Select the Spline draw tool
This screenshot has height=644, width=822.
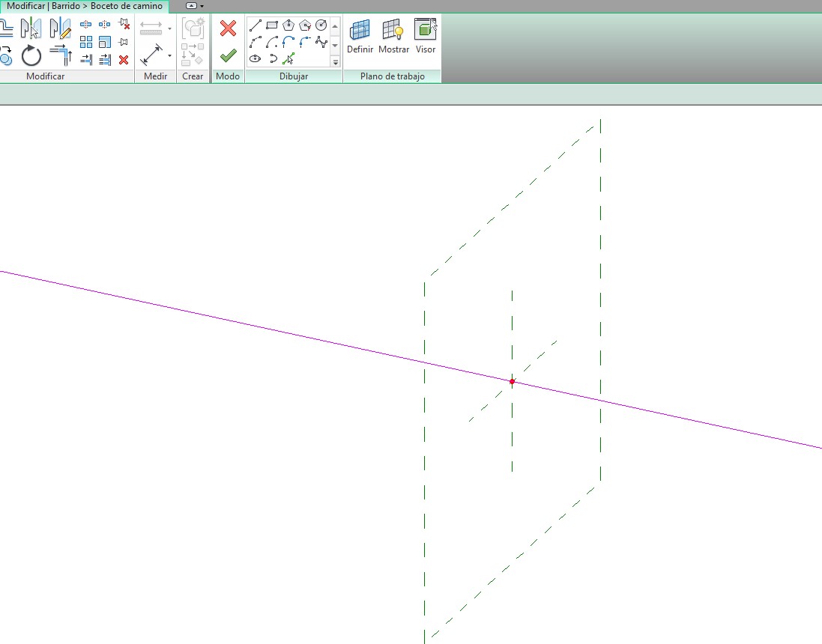point(321,42)
